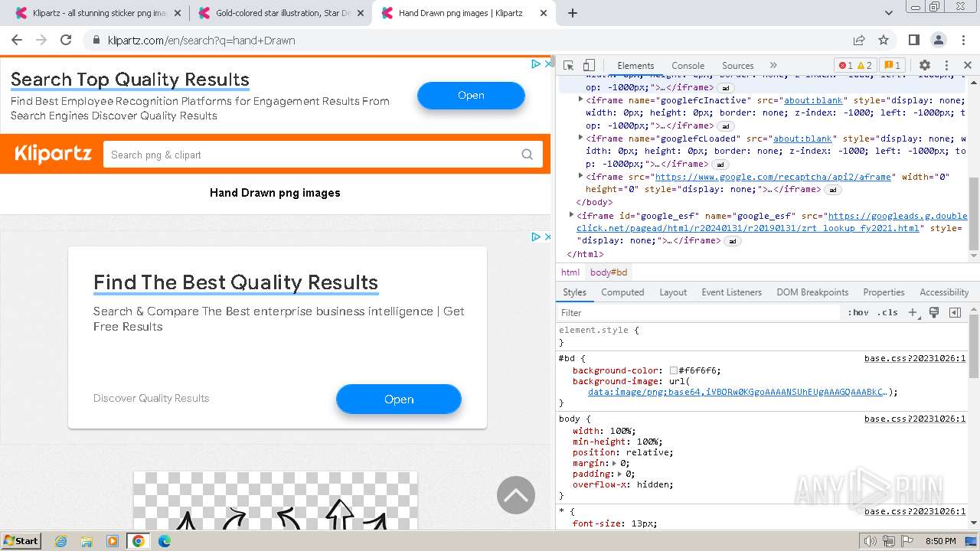Viewport: 980px width, 551px height.
Task: Expand the padding shorthand property
Action: pyautogui.click(x=619, y=474)
